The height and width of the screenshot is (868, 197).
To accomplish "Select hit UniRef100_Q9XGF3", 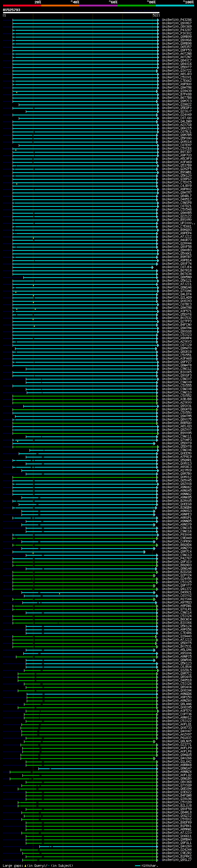I will pyautogui.click(x=176, y=376).
